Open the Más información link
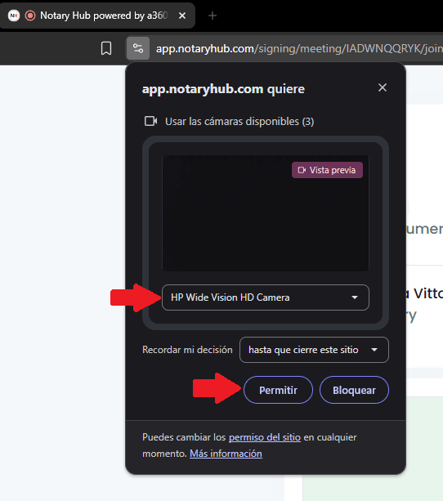443x501 pixels. (226, 454)
